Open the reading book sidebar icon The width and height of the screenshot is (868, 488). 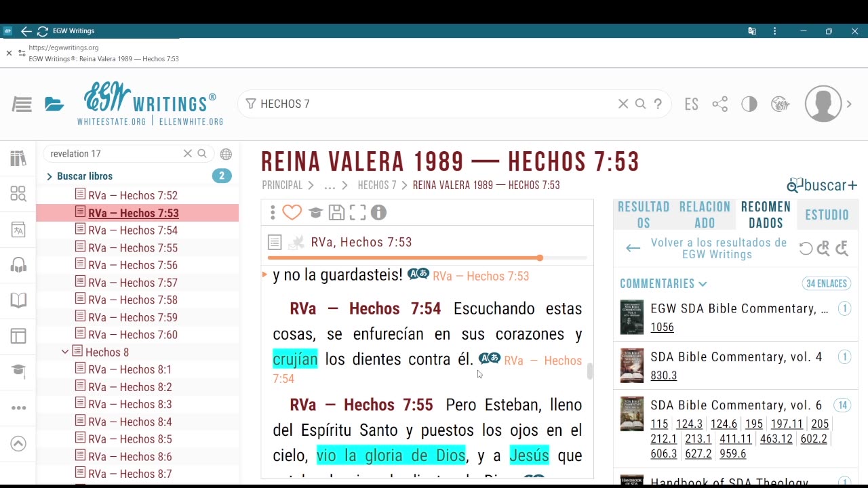[18, 300]
